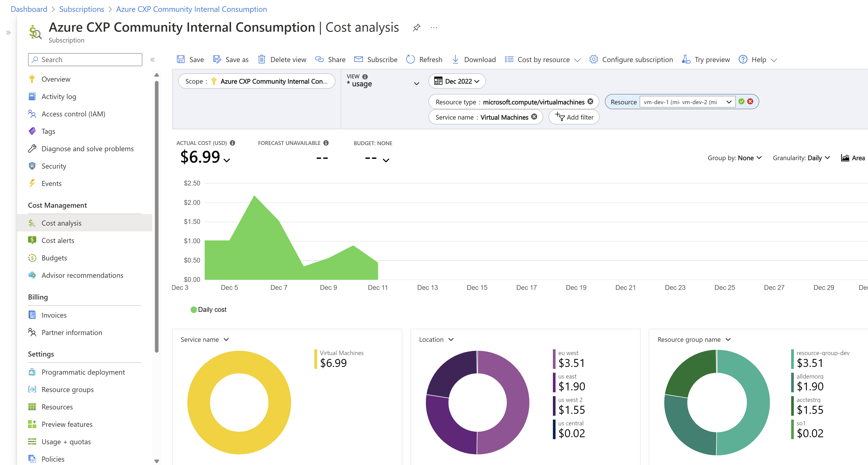
Task: Clear the Resource filter with the red X
Action: (750, 101)
